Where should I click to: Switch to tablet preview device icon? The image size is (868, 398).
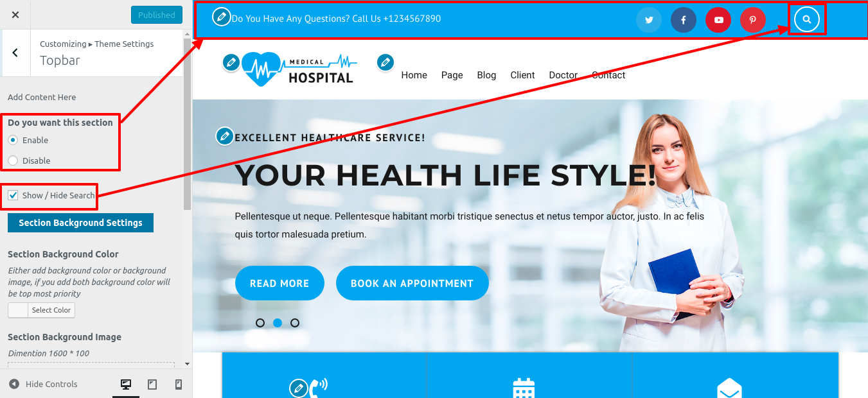coord(152,384)
